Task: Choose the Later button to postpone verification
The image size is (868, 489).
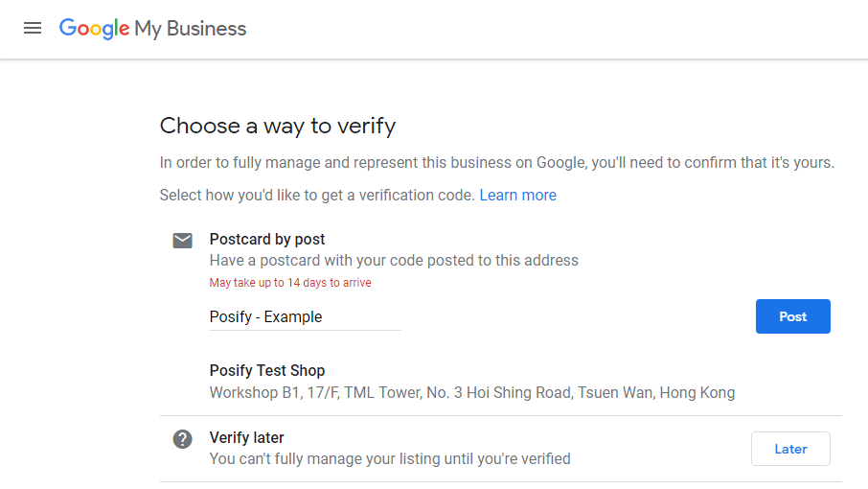Action: pos(790,449)
